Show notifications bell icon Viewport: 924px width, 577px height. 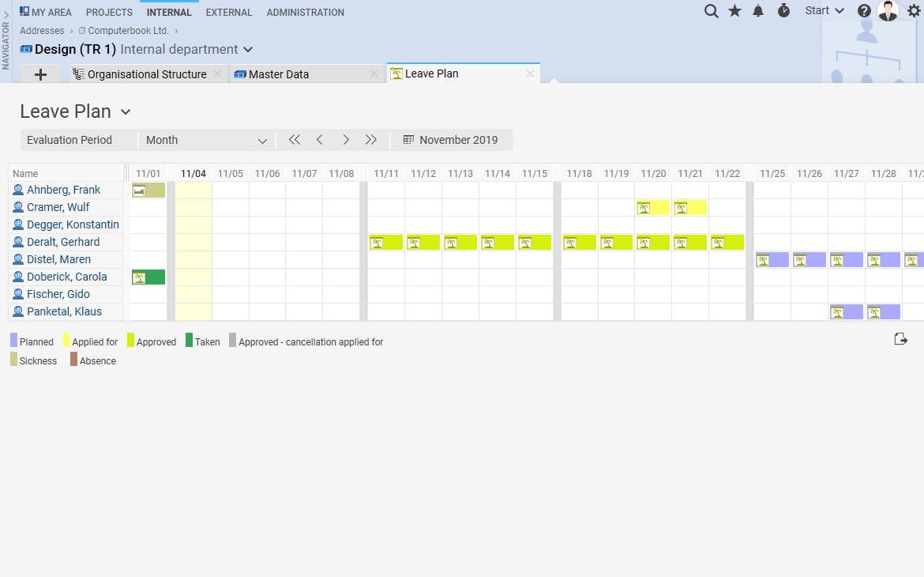[x=758, y=10]
